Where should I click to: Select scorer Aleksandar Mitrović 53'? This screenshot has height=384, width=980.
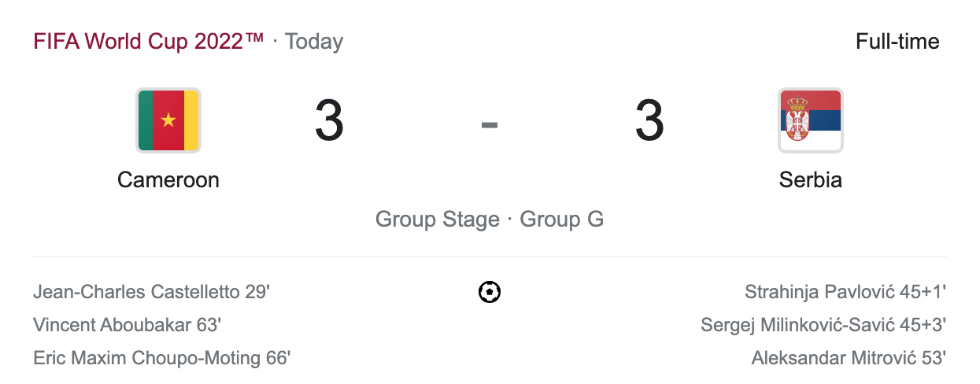tap(849, 358)
